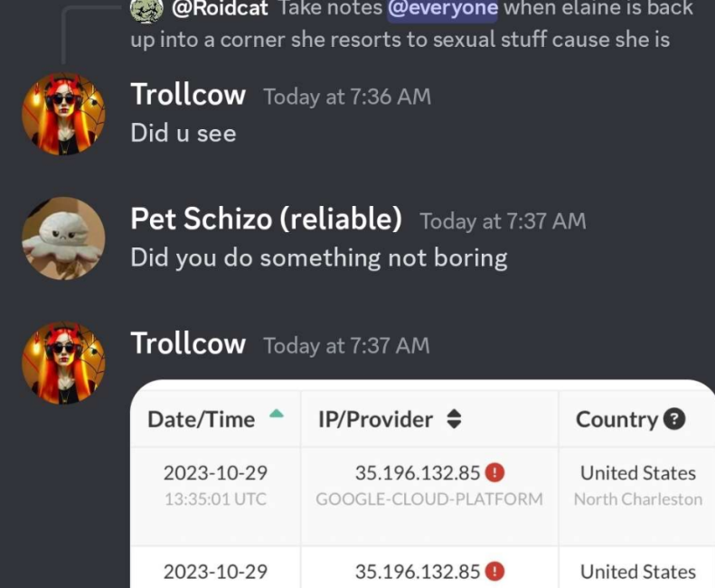Click the red alert icon in first IP row
The image size is (715, 588).
pos(494,472)
